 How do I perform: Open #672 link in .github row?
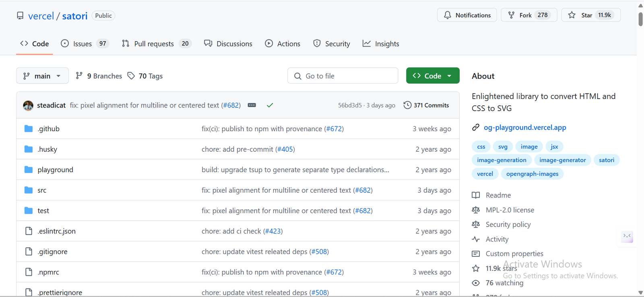pos(334,129)
